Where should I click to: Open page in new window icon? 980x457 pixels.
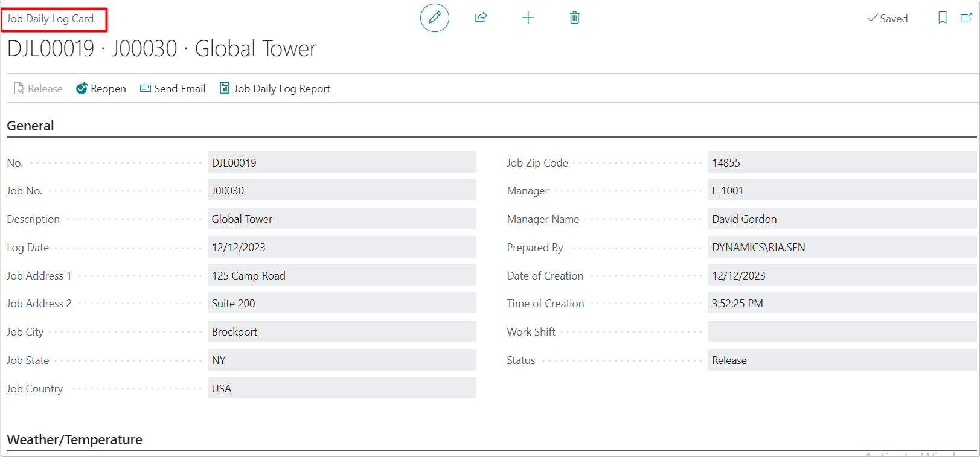[967, 18]
